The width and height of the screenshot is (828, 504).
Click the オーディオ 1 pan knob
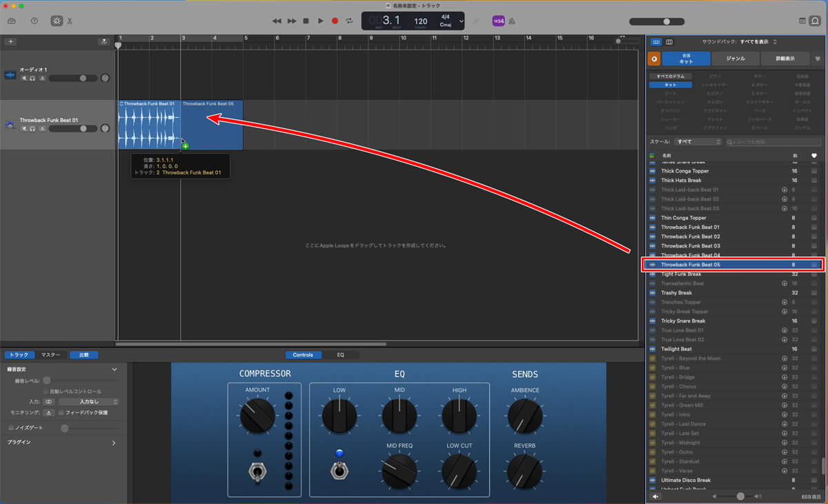105,79
